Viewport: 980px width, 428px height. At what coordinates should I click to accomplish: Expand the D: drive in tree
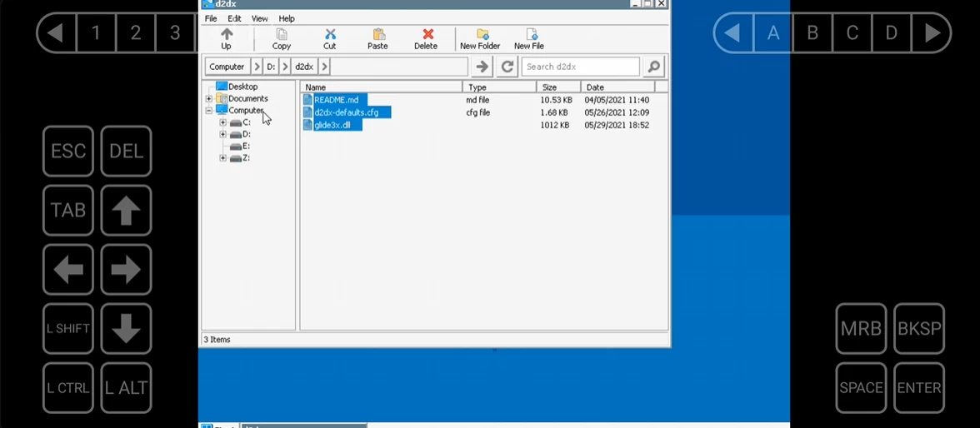(222, 134)
